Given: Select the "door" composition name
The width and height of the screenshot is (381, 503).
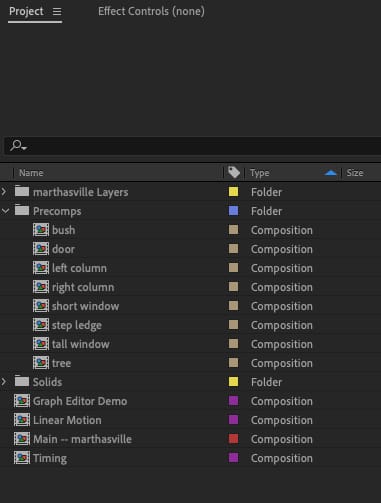Looking at the screenshot, I should pyautogui.click(x=63, y=249).
